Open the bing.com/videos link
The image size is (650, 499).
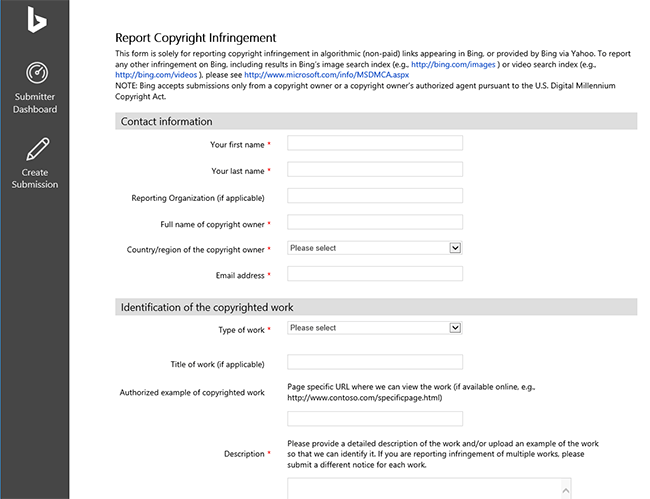pos(156,75)
